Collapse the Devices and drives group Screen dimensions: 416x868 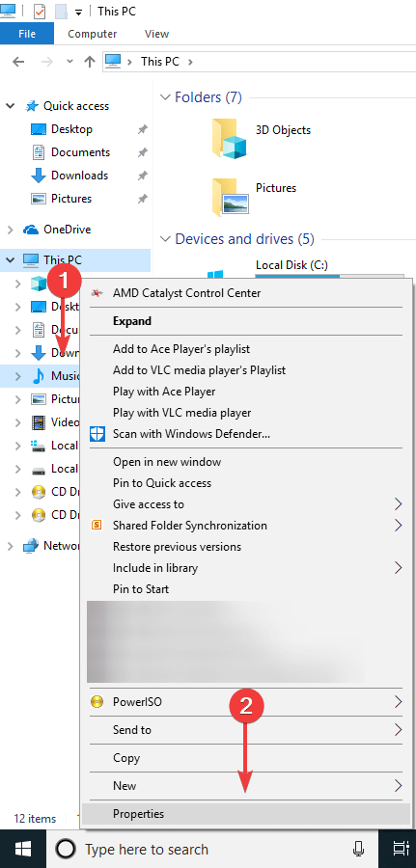coord(164,239)
